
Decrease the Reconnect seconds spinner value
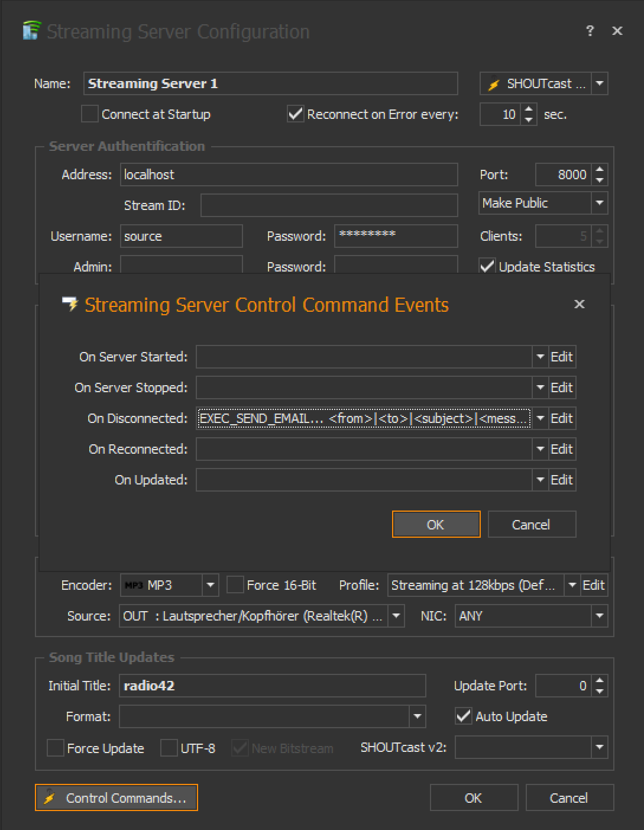point(529,120)
